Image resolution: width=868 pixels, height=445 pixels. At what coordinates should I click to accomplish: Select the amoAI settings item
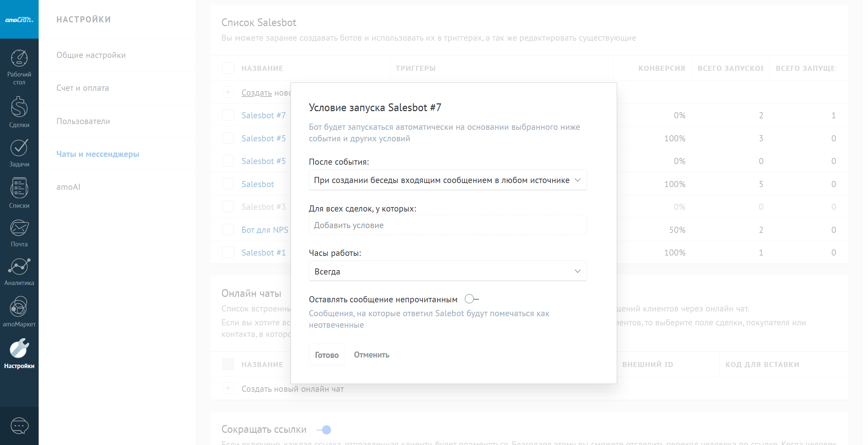tap(68, 187)
